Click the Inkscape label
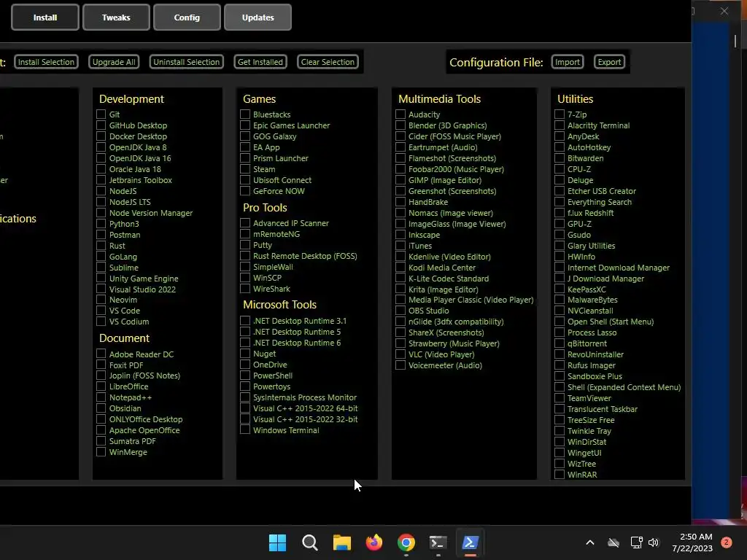This screenshot has height=560, width=747. coord(424,235)
